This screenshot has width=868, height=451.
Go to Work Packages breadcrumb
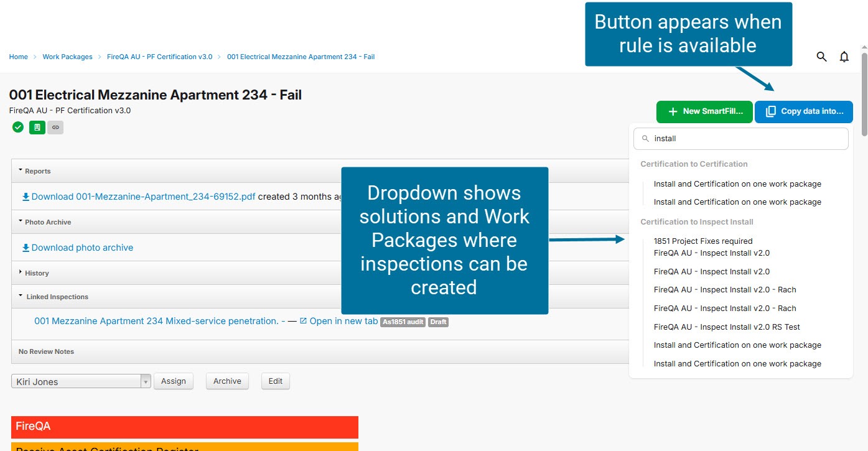[x=67, y=57]
